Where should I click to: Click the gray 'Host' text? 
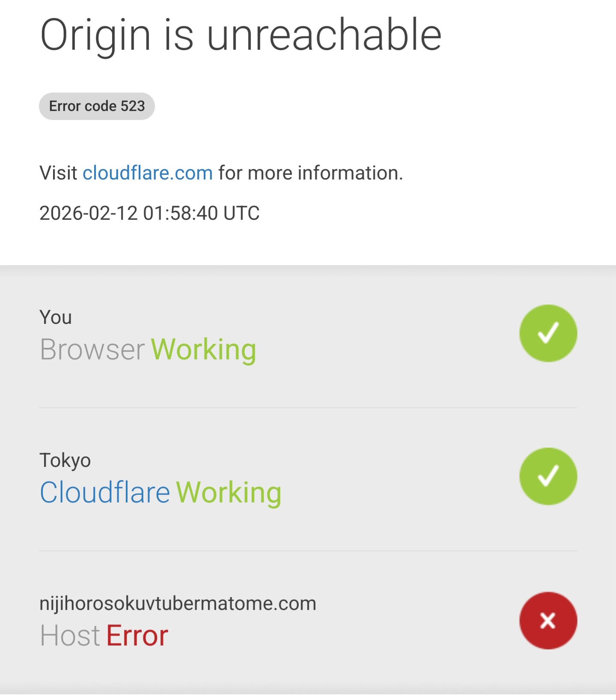pos(70,635)
